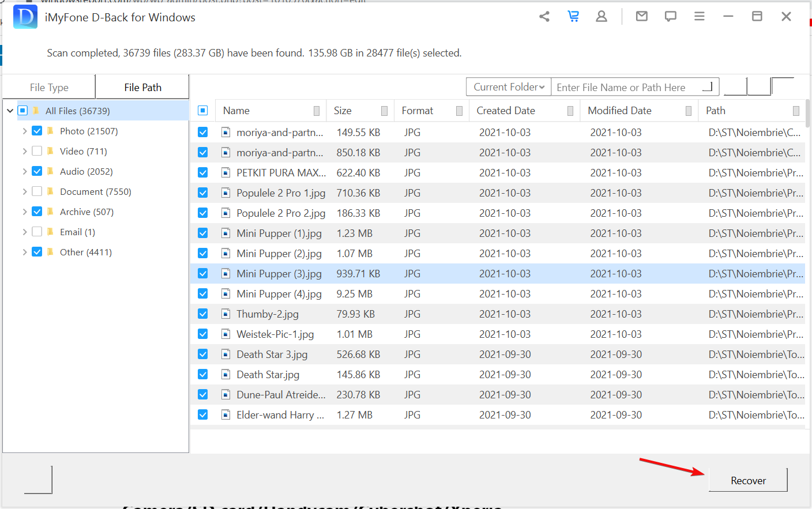812x509 pixels.
Task: Click the share icon in title bar
Action: coord(544,17)
